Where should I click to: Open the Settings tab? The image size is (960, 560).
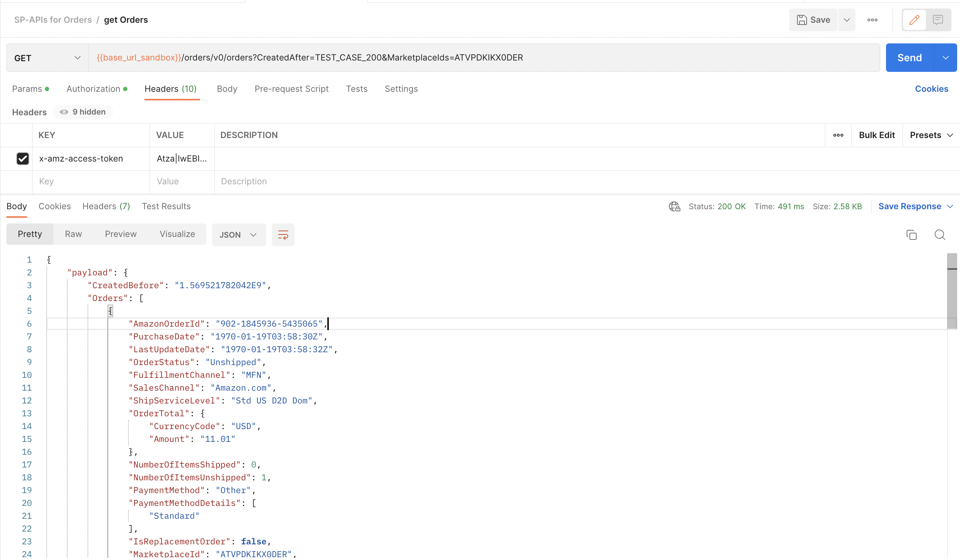[401, 89]
